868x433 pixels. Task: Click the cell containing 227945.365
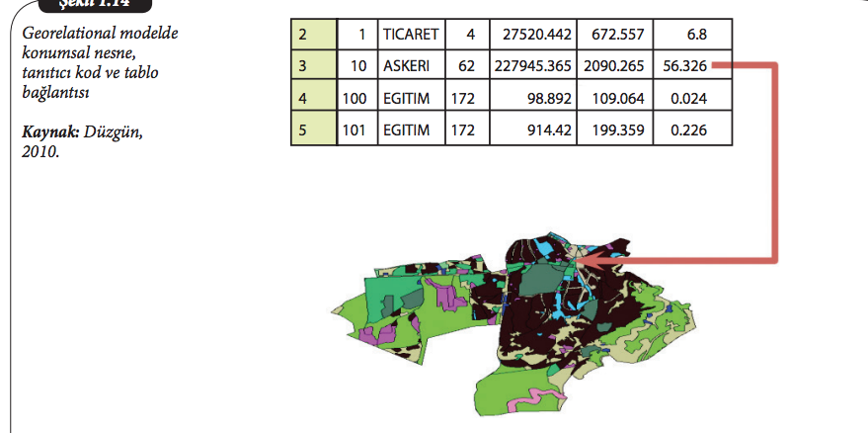pyautogui.click(x=532, y=67)
